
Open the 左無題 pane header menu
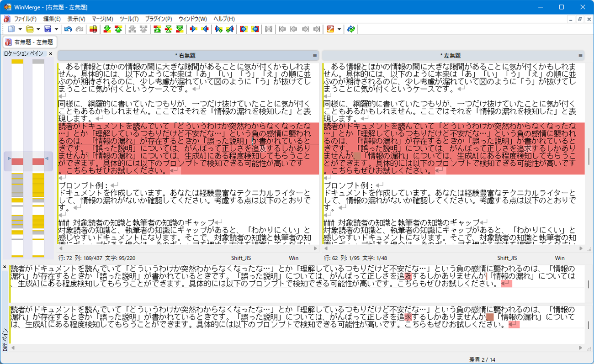[x=581, y=55]
